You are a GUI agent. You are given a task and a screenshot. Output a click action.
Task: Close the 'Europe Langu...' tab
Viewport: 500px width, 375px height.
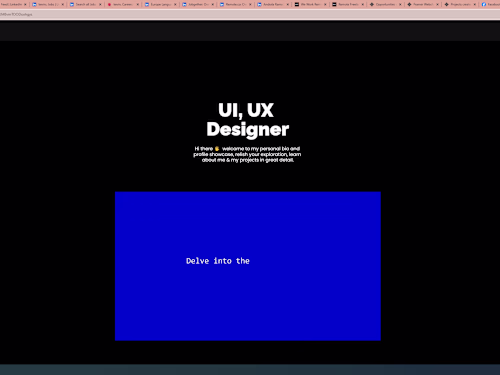pos(175,4)
